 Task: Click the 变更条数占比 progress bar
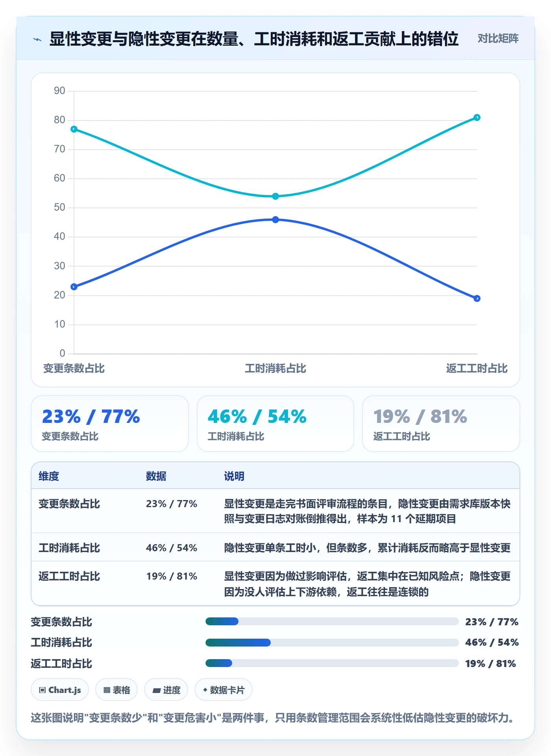tap(332, 621)
